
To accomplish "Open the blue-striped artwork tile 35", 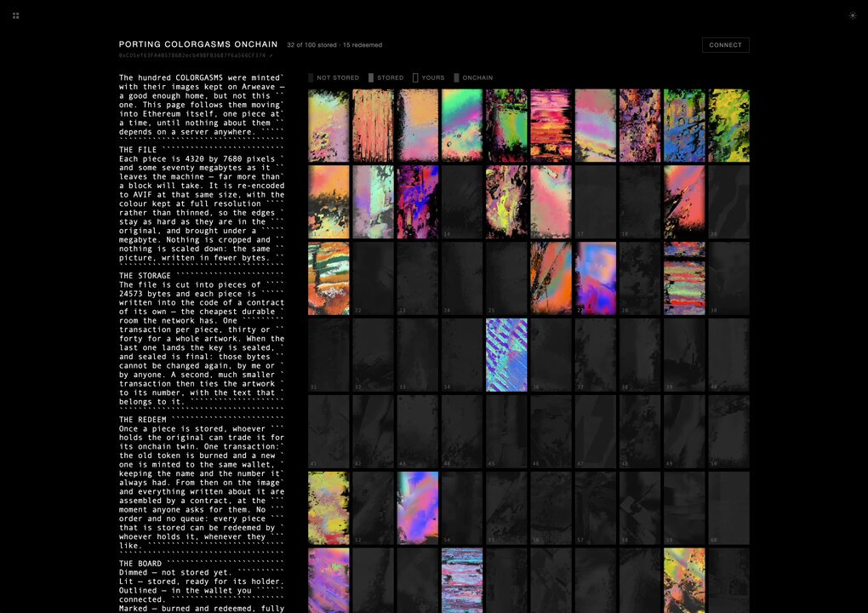I will click(x=506, y=355).
